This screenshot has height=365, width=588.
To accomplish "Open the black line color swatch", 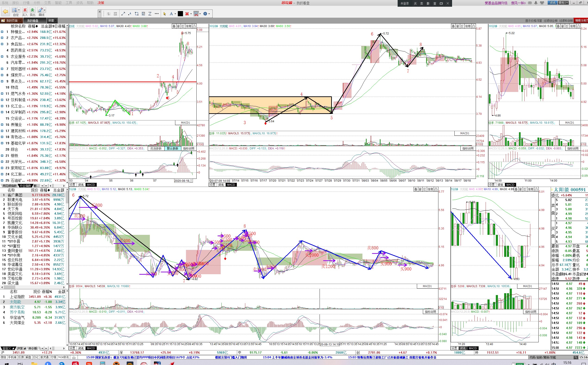I will tap(180, 14).
